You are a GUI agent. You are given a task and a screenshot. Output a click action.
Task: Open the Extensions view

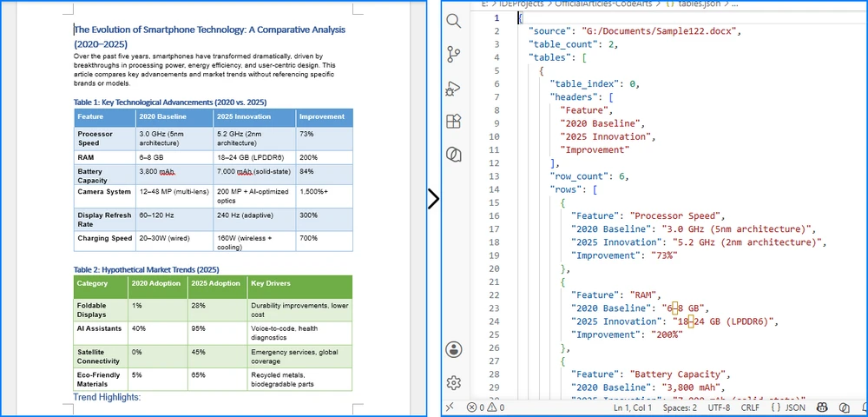[x=453, y=121]
